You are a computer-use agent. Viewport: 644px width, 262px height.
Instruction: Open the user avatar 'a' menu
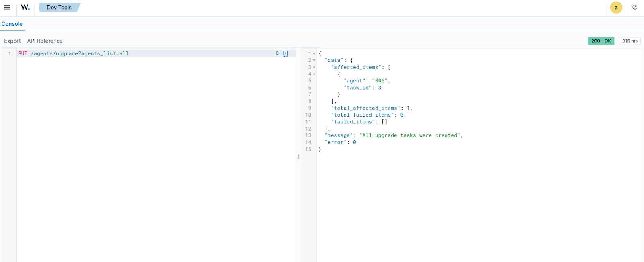coord(616,8)
